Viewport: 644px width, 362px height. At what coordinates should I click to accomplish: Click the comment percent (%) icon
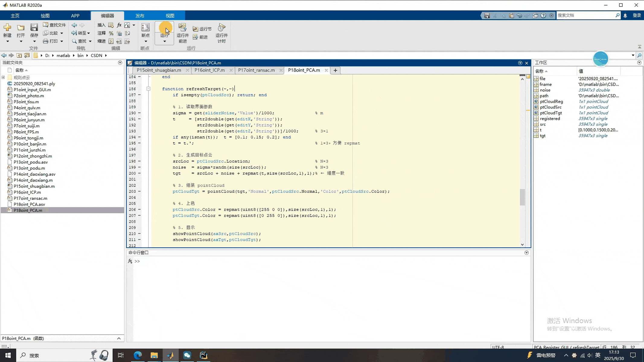tap(111, 33)
